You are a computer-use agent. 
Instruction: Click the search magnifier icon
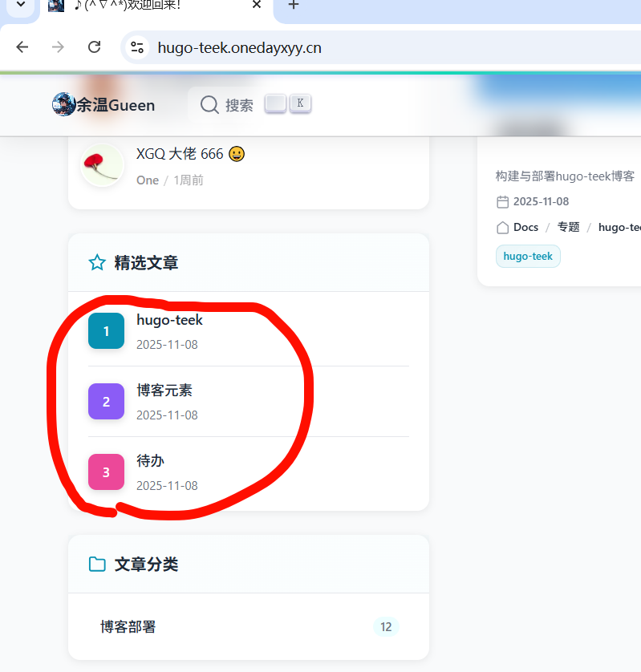tap(209, 104)
